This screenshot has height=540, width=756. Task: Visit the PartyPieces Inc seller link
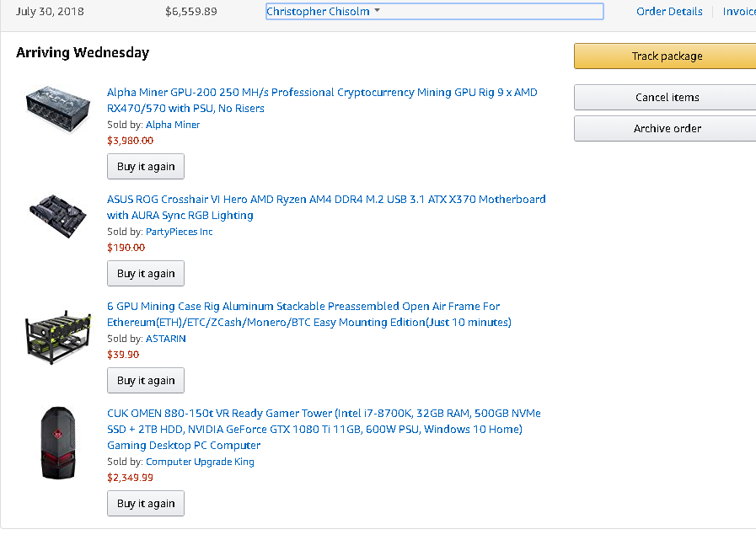pos(179,232)
